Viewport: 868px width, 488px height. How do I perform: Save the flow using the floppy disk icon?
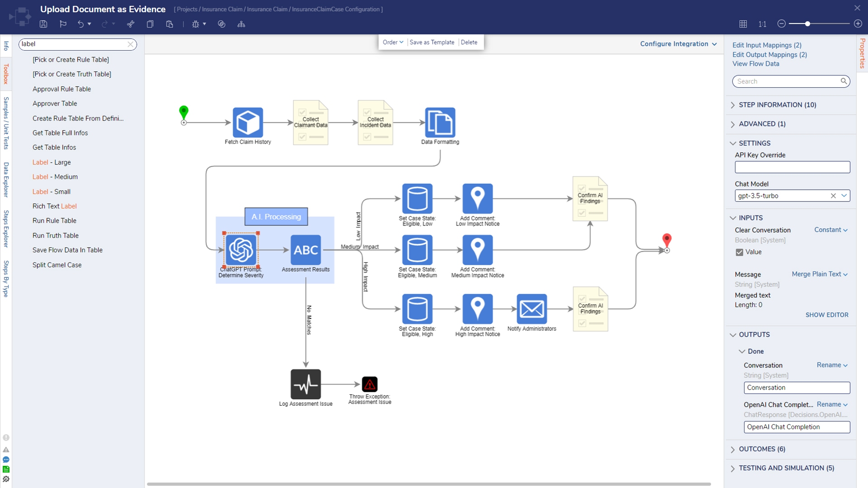pyautogui.click(x=43, y=24)
